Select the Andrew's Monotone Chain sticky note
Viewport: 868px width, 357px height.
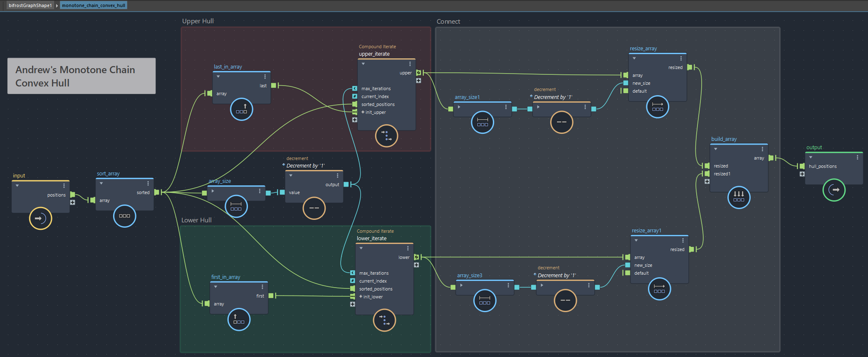click(x=82, y=76)
